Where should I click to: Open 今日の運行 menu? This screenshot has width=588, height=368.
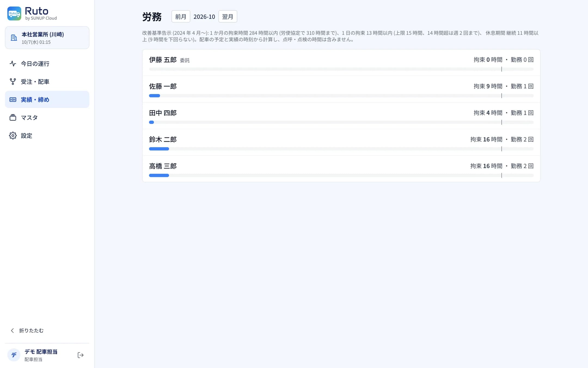(x=47, y=64)
